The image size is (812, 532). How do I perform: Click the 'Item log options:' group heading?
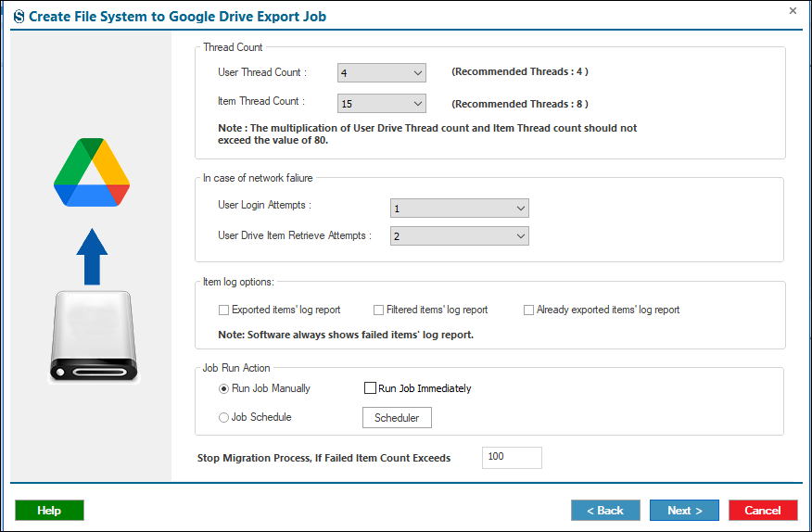tap(238, 282)
